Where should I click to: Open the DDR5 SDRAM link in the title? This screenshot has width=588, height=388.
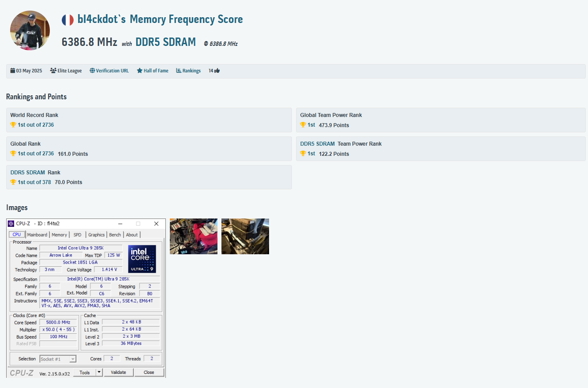[x=165, y=42]
